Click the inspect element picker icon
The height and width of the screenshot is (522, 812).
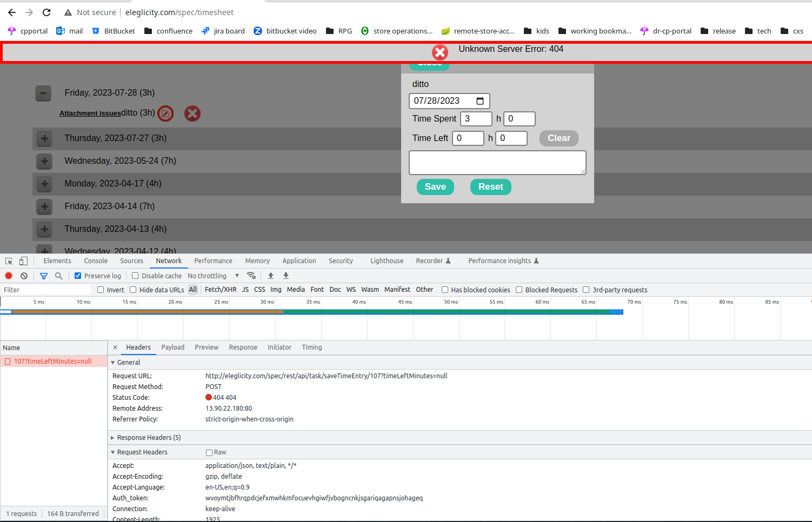click(x=9, y=261)
